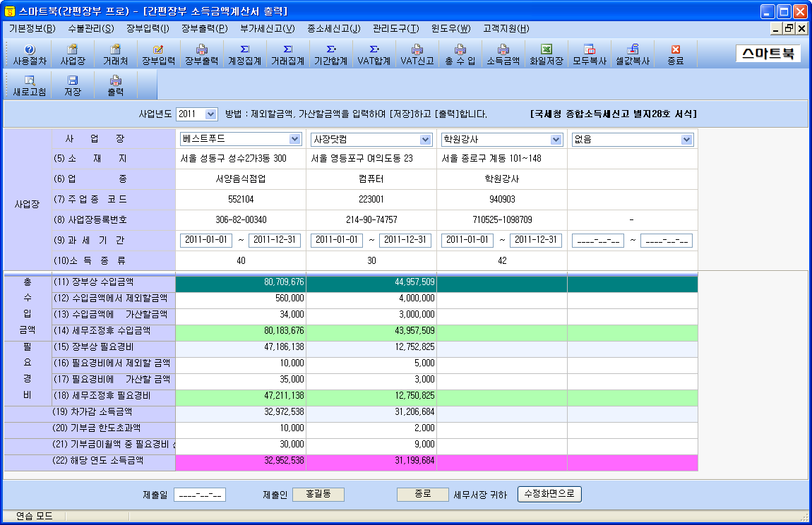
Task: Click the 306-82-00340 registration number
Action: [x=241, y=220]
